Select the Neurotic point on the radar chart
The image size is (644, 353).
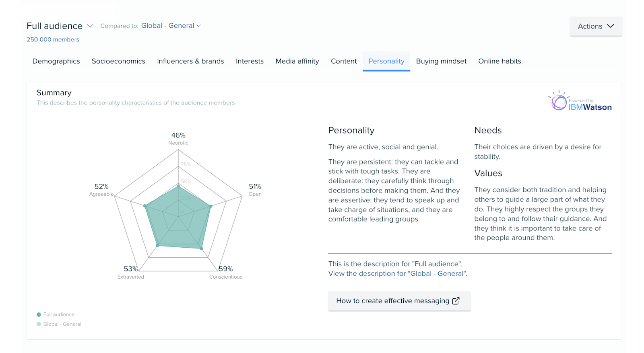point(178,186)
